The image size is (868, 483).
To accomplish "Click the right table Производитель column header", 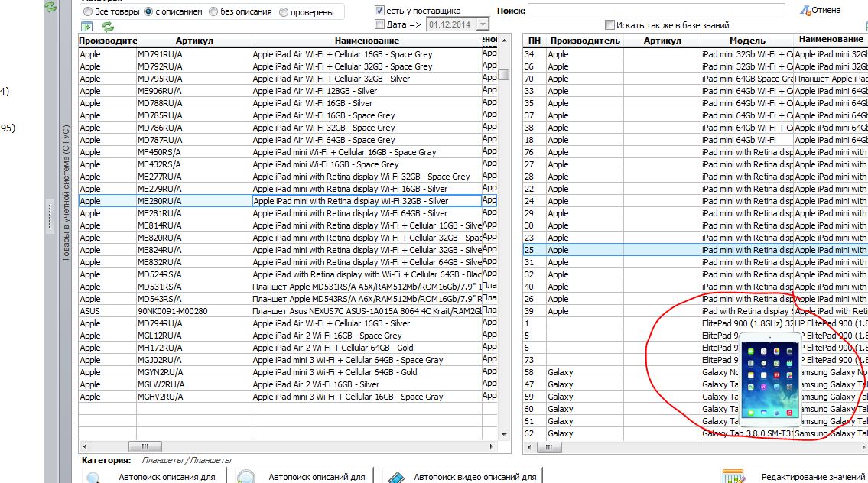I will [x=584, y=41].
